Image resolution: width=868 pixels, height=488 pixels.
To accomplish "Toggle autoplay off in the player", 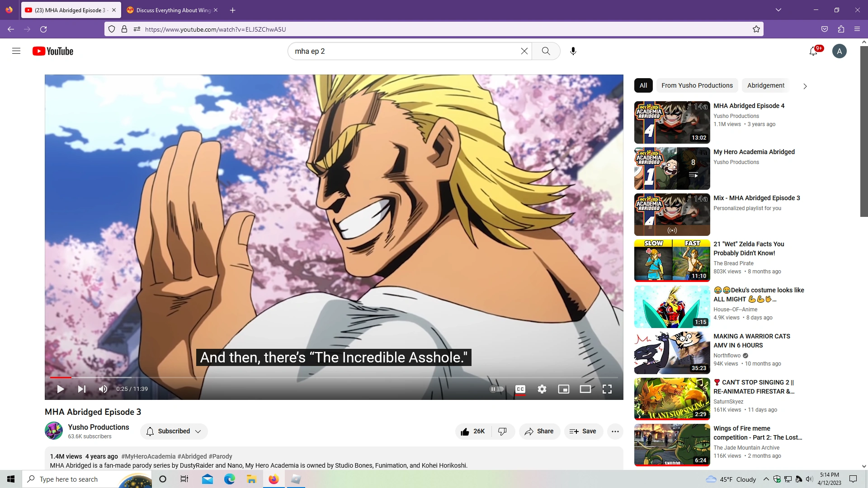I will [496, 389].
